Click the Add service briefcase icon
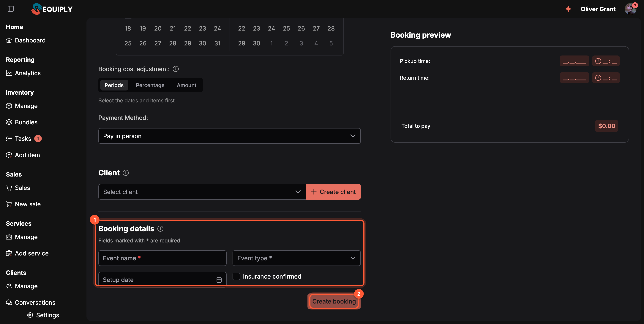Image resolution: width=644 pixels, height=324 pixels. [x=9, y=253]
